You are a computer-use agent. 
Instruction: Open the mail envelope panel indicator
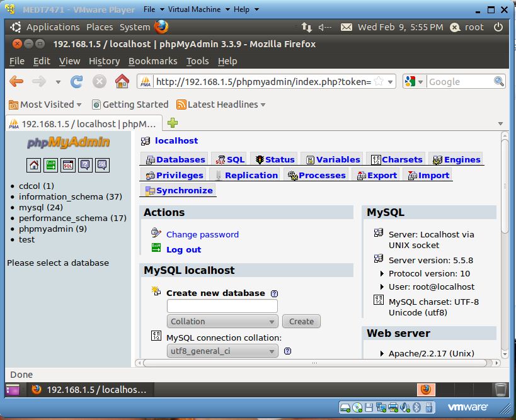[346, 27]
